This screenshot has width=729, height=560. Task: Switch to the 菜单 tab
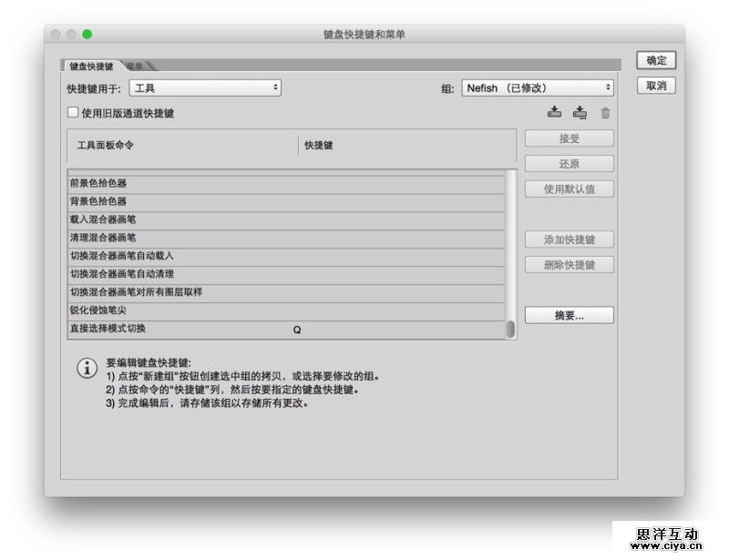(137, 66)
